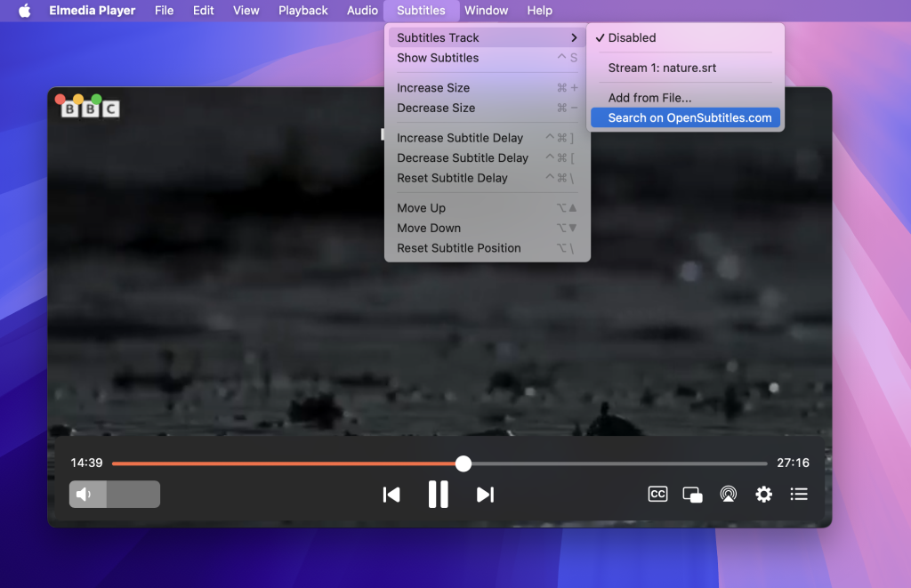Viewport: 911px width, 588px height.
Task: Open the playback settings gear
Action: point(763,494)
